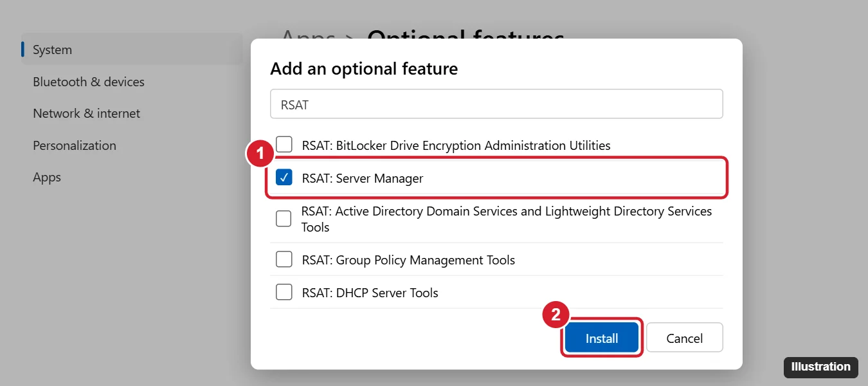This screenshot has width=868, height=386.
Task: Select the RSAT: DHCP Server Tools checkbox
Action: pos(284,292)
